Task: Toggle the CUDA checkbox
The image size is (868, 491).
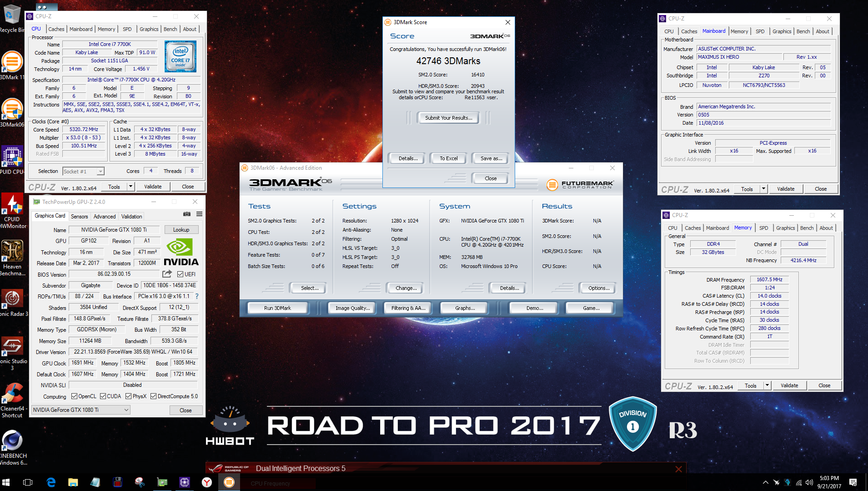Action: click(x=103, y=396)
